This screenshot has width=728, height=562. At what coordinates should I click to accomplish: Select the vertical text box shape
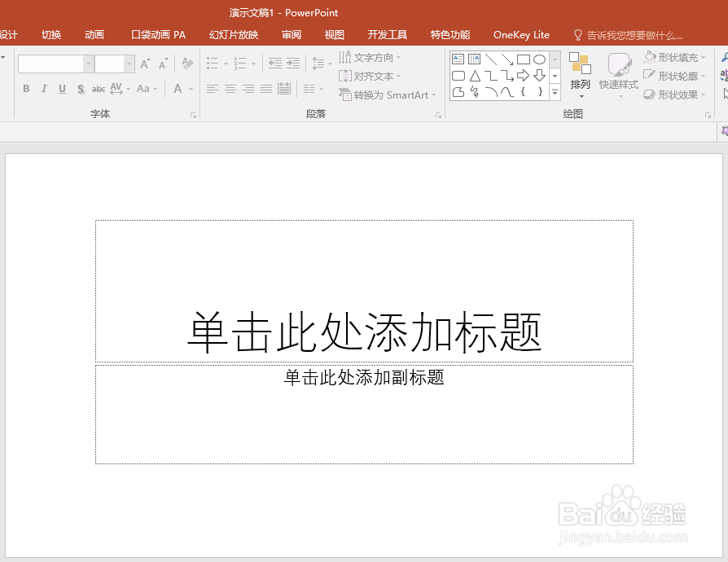click(474, 59)
